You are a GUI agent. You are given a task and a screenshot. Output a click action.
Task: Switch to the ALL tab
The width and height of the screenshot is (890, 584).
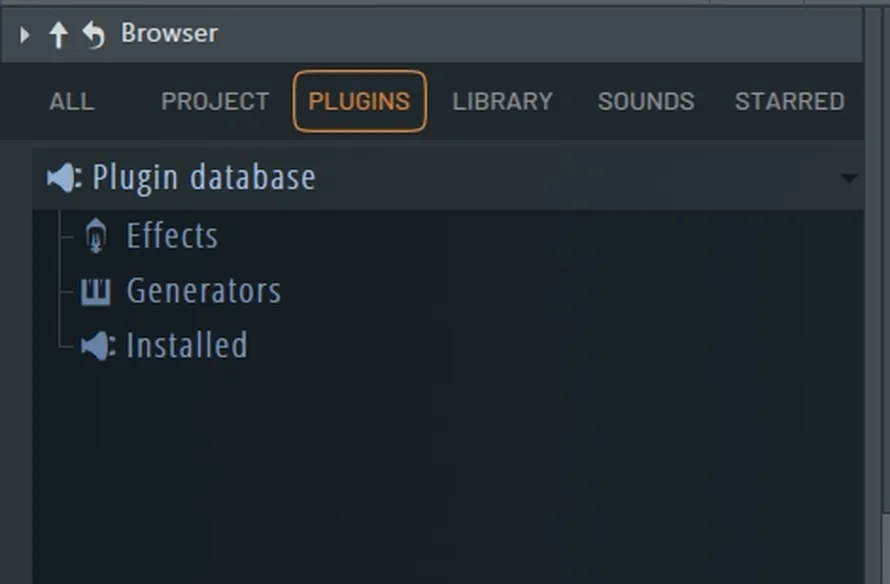pos(72,102)
